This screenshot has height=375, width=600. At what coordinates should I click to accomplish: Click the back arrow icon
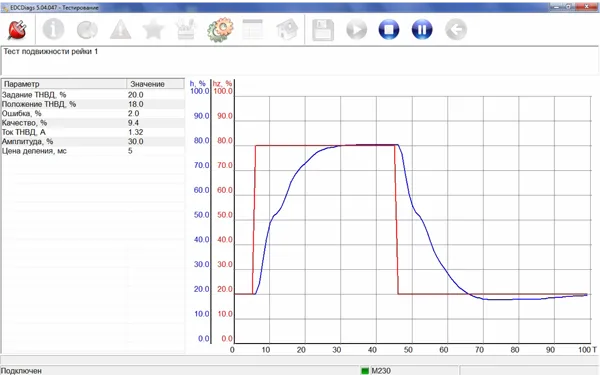point(456,29)
